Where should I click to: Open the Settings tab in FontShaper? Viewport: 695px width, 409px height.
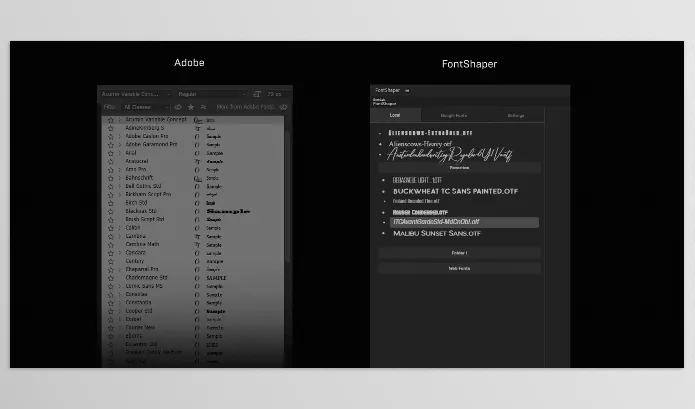point(515,116)
